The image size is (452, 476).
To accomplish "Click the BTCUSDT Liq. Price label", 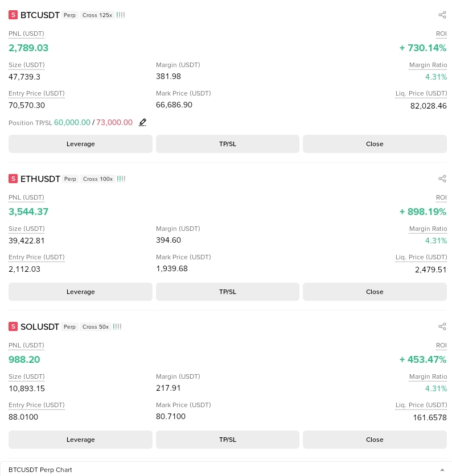I will pyautogui.click(x=421, y=93).
